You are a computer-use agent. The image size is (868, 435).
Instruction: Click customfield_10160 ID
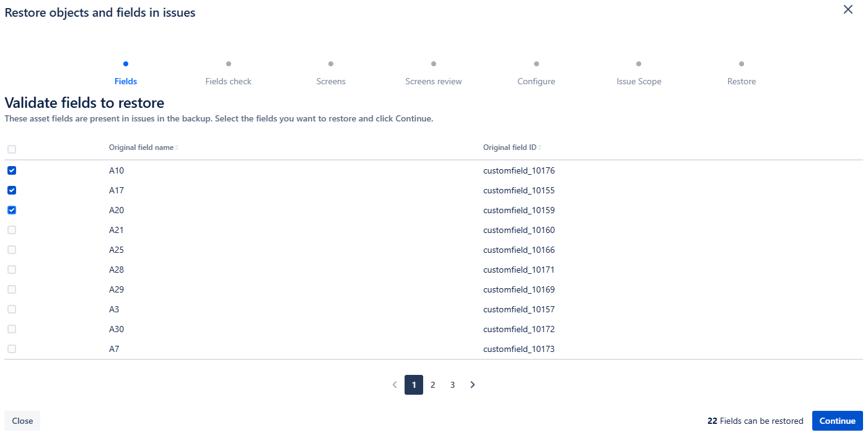click(519, 230)
